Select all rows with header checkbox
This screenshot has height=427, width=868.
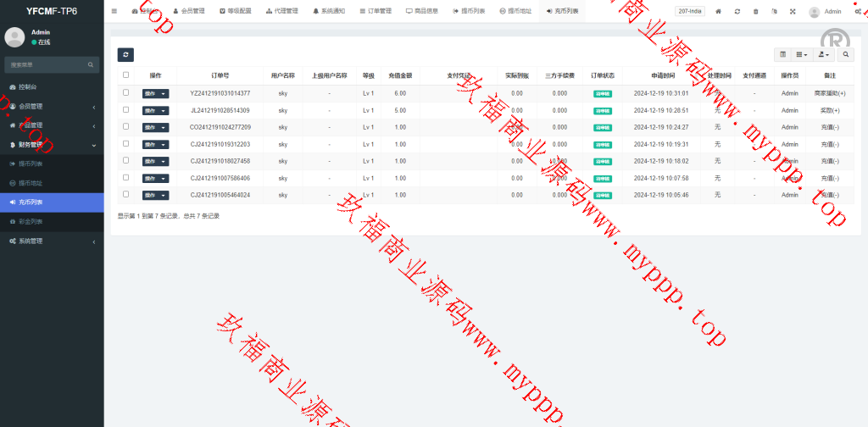(126, 75)
